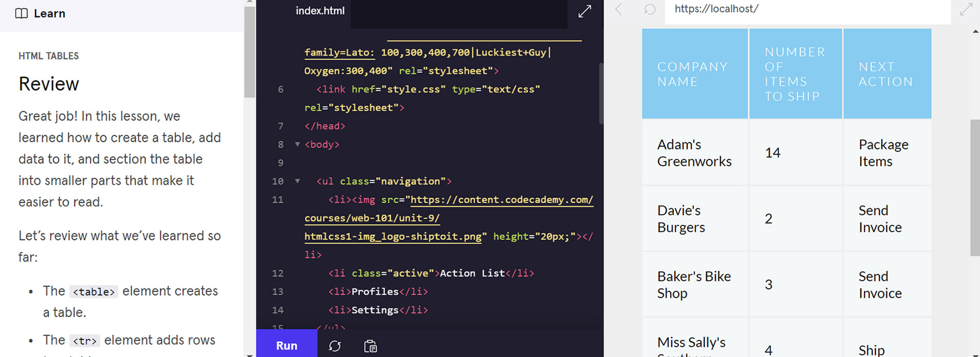
Task: Click the Next Action column header
Action: (x=886, y=74)
